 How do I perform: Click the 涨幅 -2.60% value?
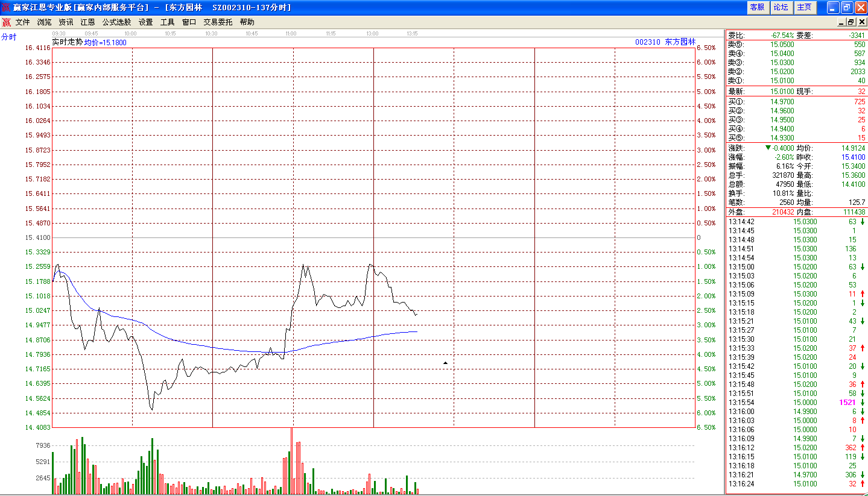[785, 157]
